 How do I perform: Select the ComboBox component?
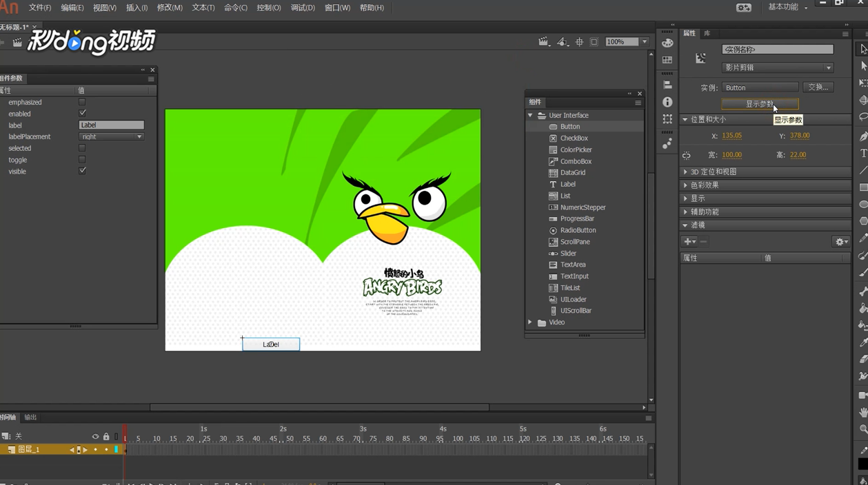point(576,161)
